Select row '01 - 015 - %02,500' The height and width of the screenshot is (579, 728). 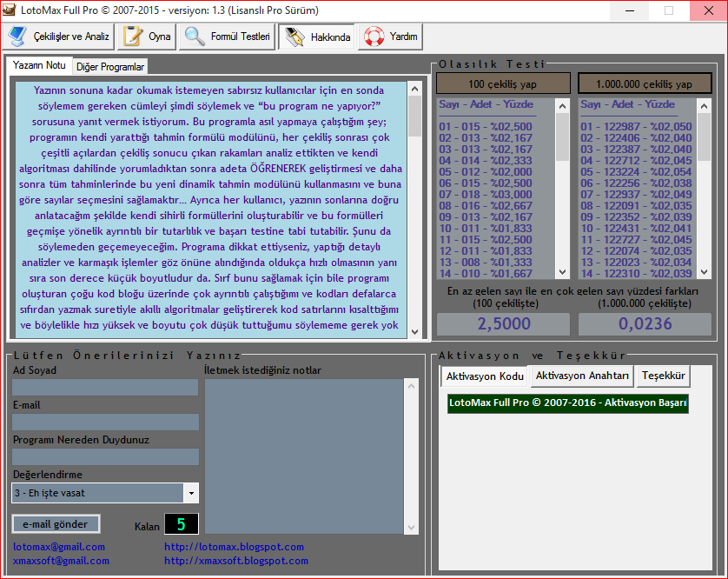[x=486, y=126]
